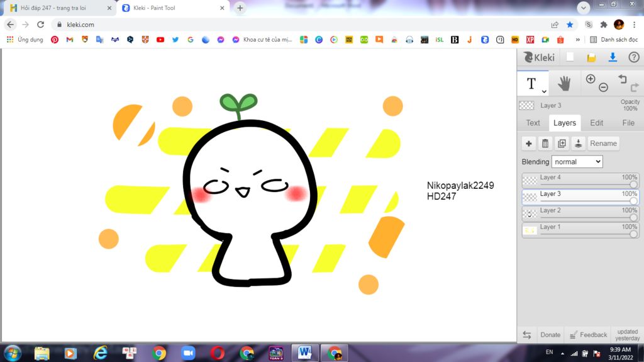Open an image with the folder icon
Screen dimensions: 644x362
591,57
